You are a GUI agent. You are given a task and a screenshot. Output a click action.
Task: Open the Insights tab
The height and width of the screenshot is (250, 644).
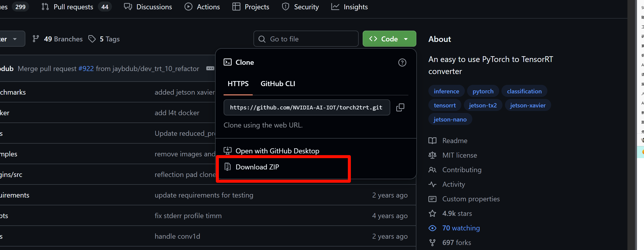[x=350, y=7]
